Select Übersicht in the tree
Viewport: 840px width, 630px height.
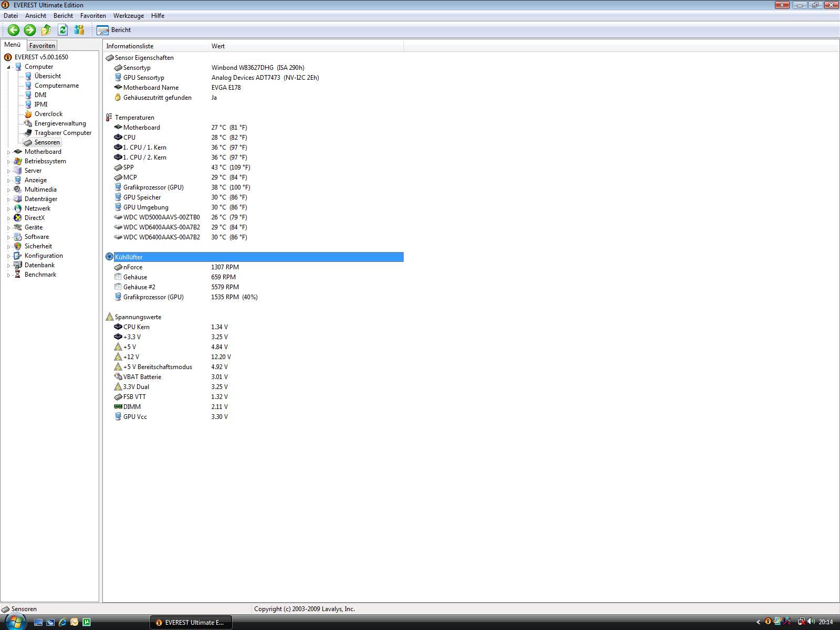[x=48, y=76]
